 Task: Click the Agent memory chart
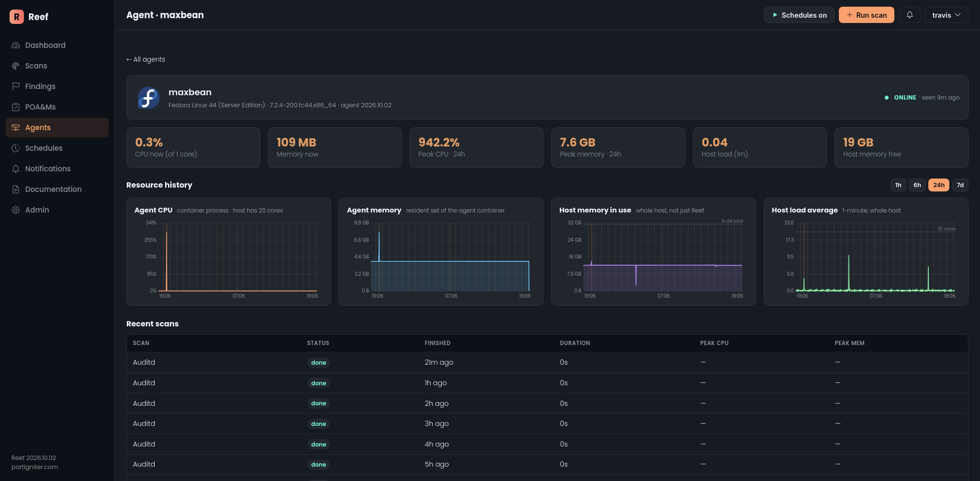click(x=441, y=252)
